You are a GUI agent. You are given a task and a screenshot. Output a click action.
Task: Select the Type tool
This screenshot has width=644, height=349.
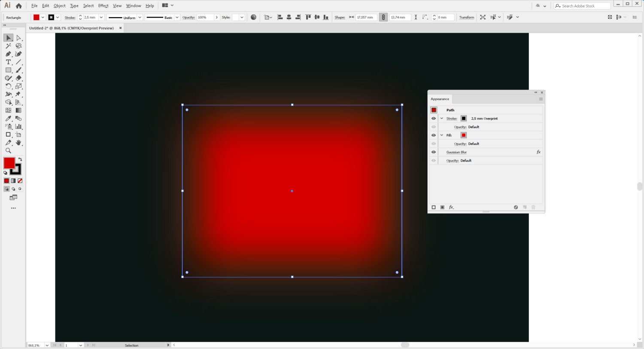[8, 62]
